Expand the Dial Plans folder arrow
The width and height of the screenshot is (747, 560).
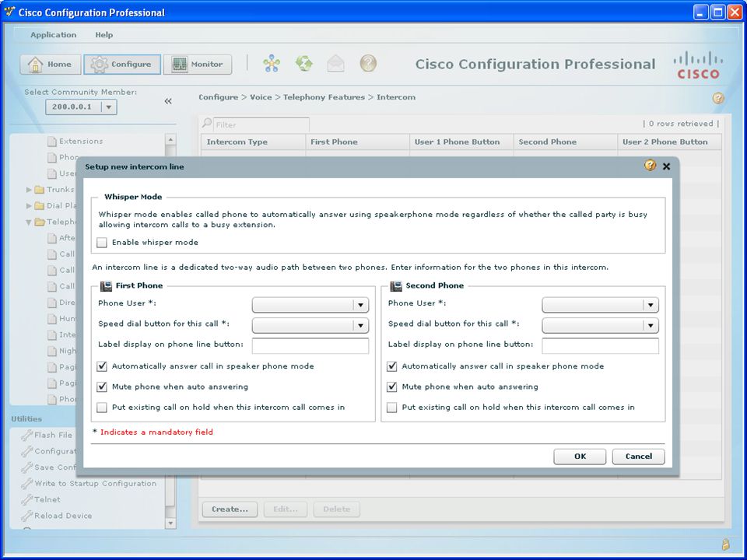pos(29,205)
